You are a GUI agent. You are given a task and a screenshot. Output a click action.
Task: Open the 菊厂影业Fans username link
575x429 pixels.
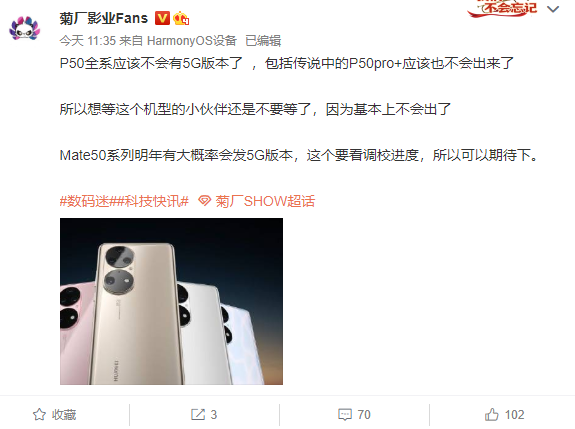pos(104,18)
